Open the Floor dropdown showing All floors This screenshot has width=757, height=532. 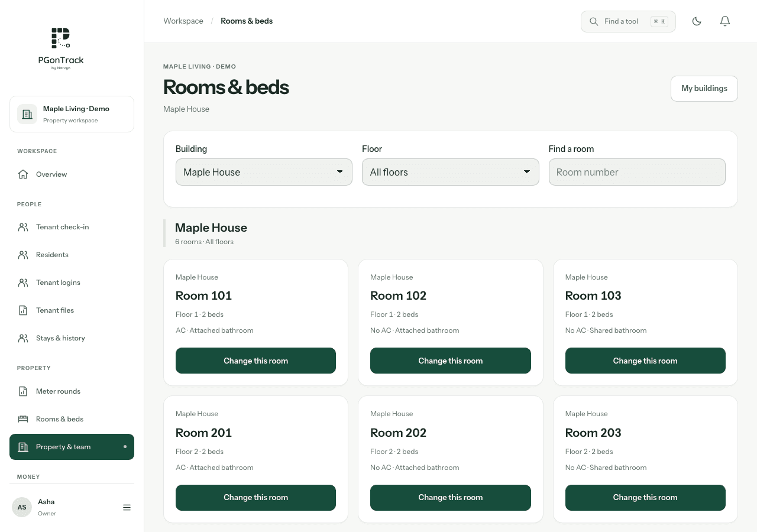pos(451,172)
